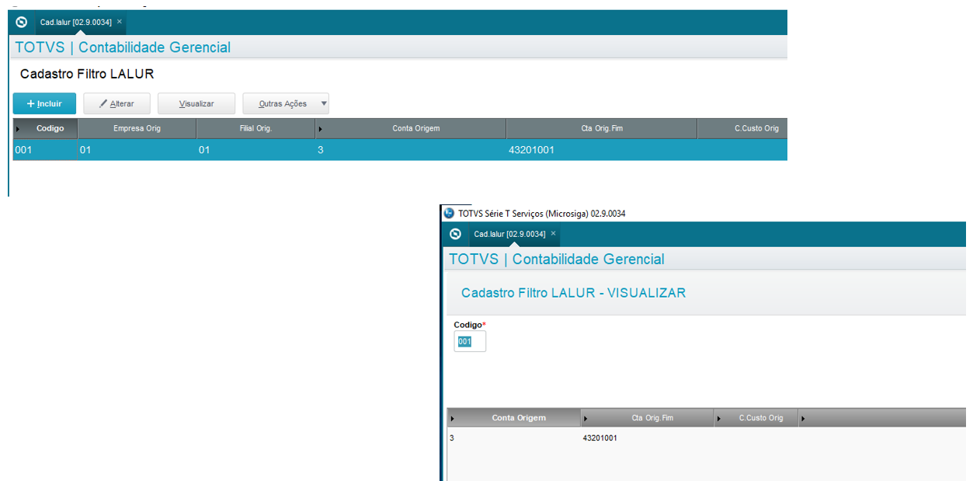The width and height of the screenshot is (980, 481).
Task: Click Cta Orig.Fim header in upper grid
Action: tap(602, 128)
